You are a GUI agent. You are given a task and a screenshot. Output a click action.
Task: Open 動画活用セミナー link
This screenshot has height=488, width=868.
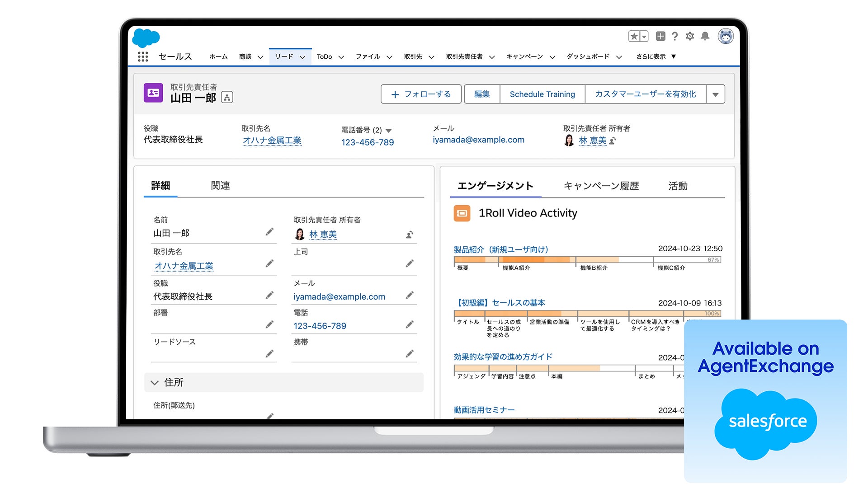(484, 410)
